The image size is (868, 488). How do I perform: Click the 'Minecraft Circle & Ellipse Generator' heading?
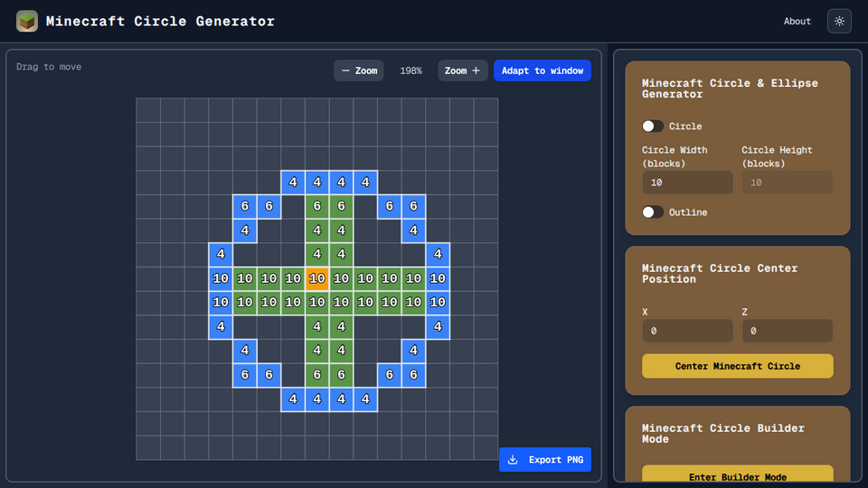[x=730, y=89]
